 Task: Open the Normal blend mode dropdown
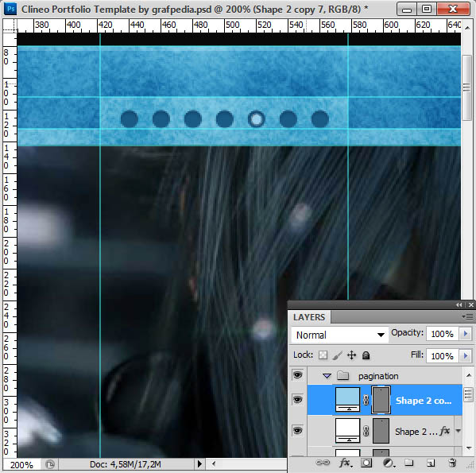pyautogui.click(x=339, y=335)
